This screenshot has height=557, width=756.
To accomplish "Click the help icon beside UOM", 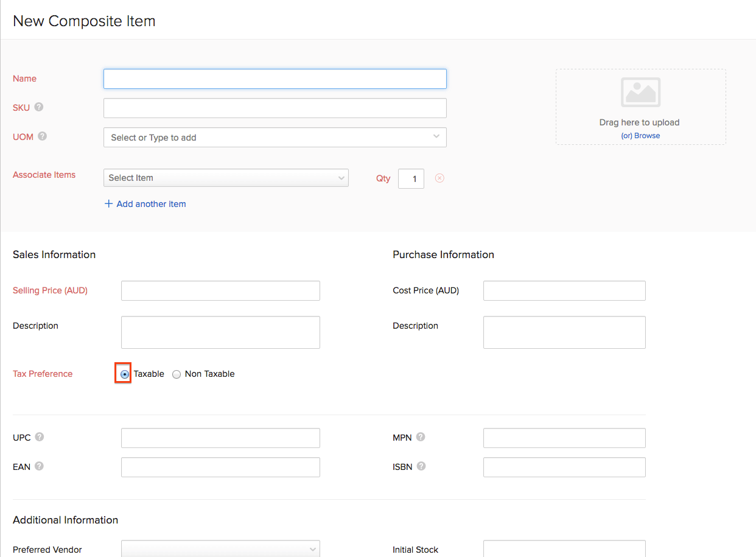I will click(42, 136).
